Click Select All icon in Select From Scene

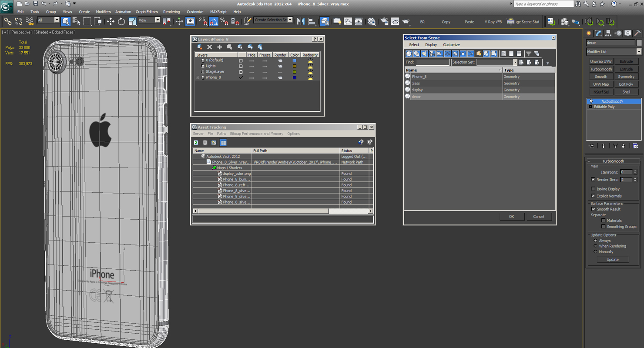(x=503, y=54)
